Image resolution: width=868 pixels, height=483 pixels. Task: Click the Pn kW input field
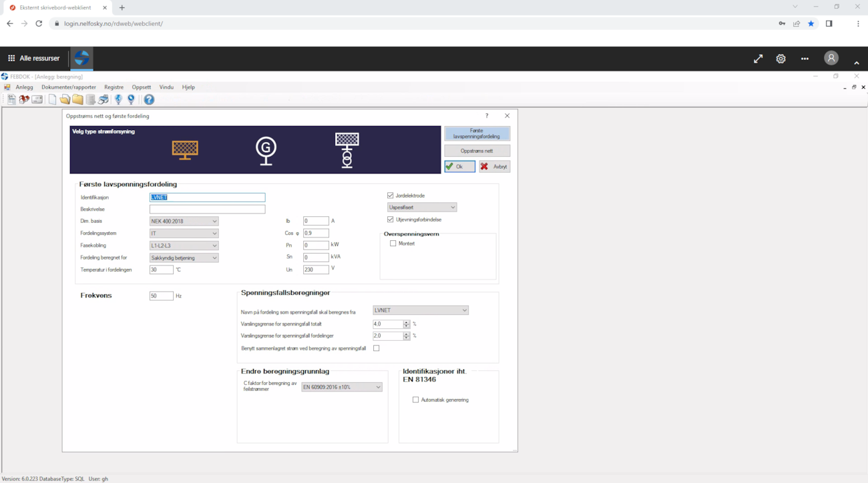(316, 245)
